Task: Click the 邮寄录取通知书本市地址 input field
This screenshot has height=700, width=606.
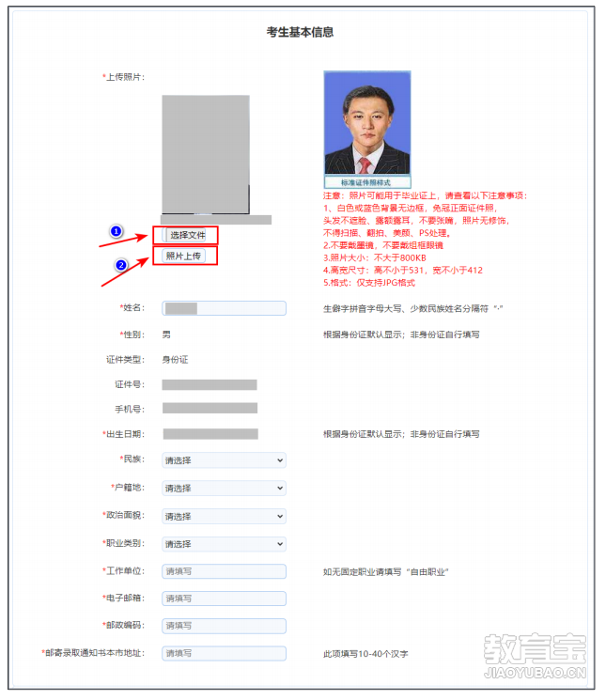Action: (224, 654)
